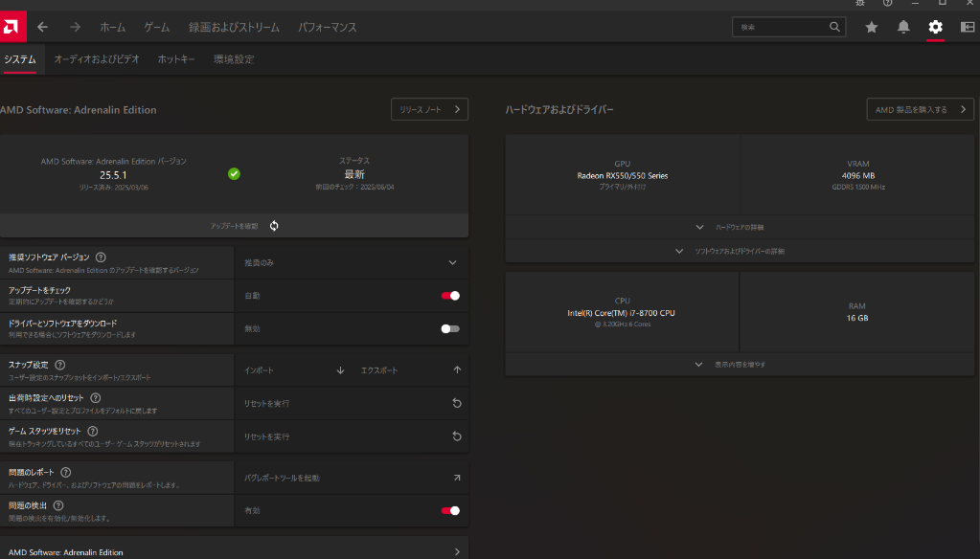Go back with the left arrow
This screenshot has width=980, height=559.
point(42,27)
